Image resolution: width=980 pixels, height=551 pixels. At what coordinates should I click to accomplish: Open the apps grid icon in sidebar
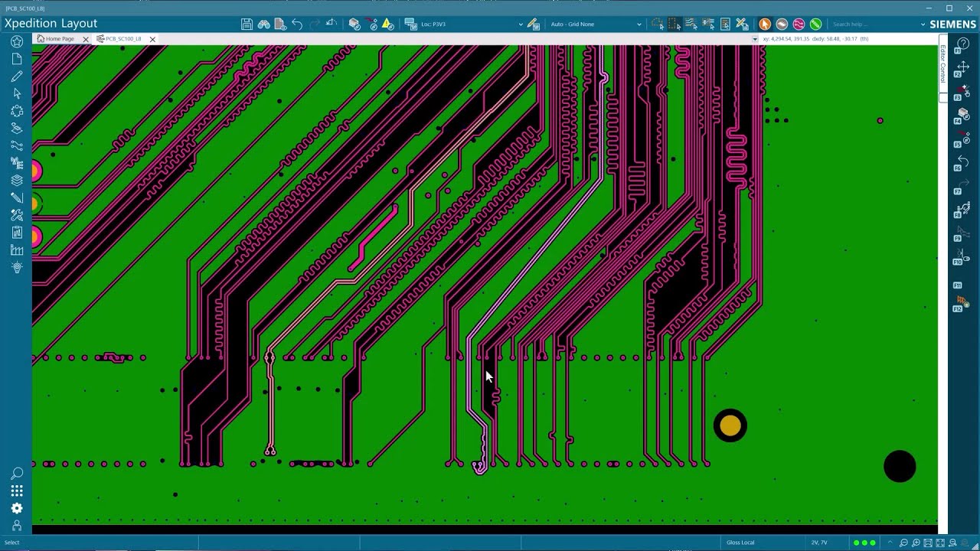tap(17, 491)
